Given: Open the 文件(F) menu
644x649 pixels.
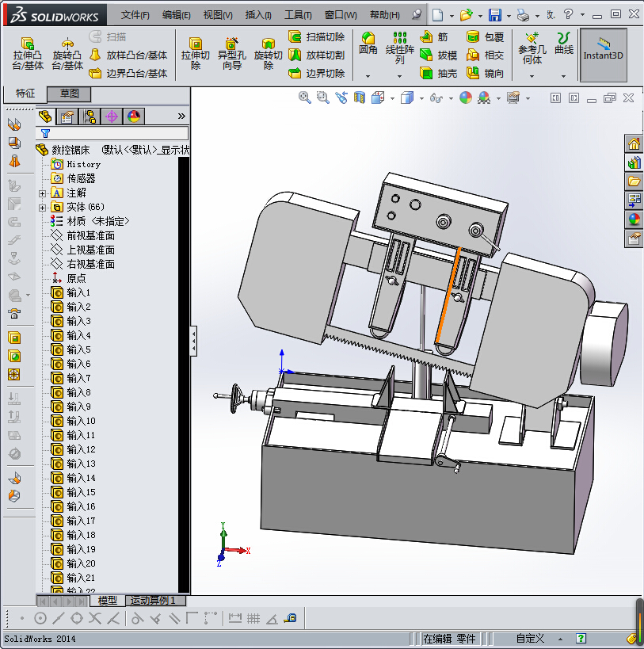Looking at the screenshot, I should click(135, 15).
